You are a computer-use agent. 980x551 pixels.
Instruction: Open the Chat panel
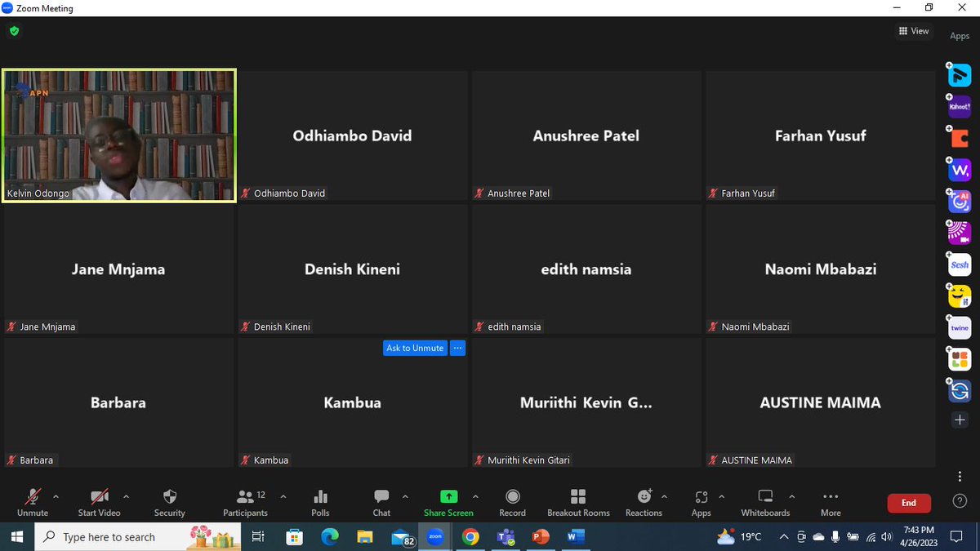coord(381,502)
